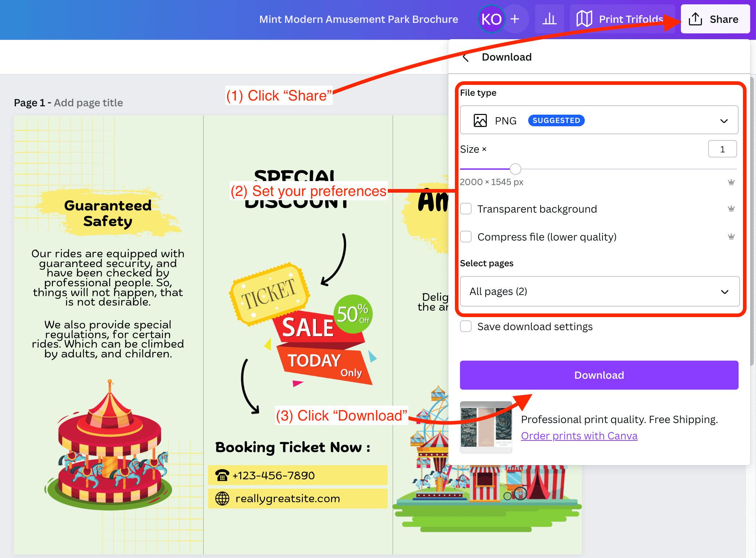Enable Transparent background checkbox

pyautogui.click(x=466, y=209)
